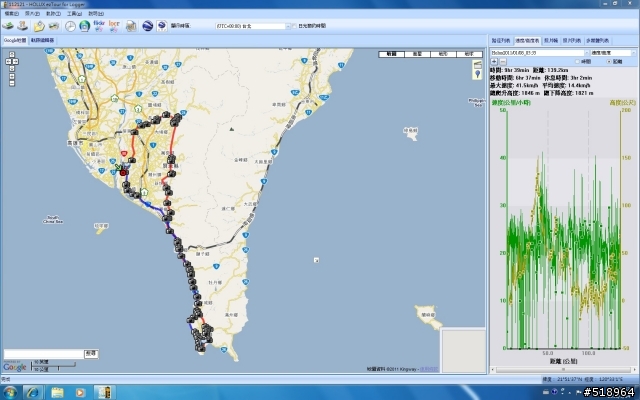Viewport: 640px width, 400px height.
Task: Click the Google Earth KMZ file icon
Action: point(162,26)
